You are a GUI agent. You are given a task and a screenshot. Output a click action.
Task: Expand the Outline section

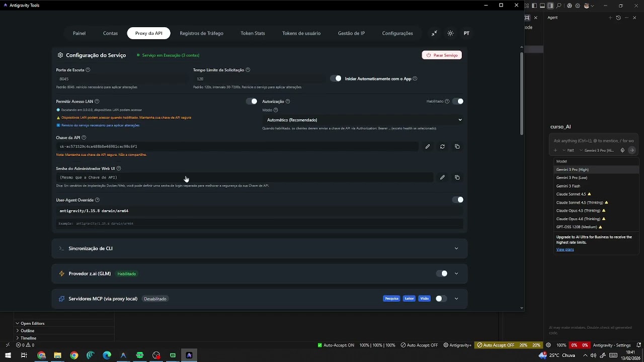click(x=27, y=331)
